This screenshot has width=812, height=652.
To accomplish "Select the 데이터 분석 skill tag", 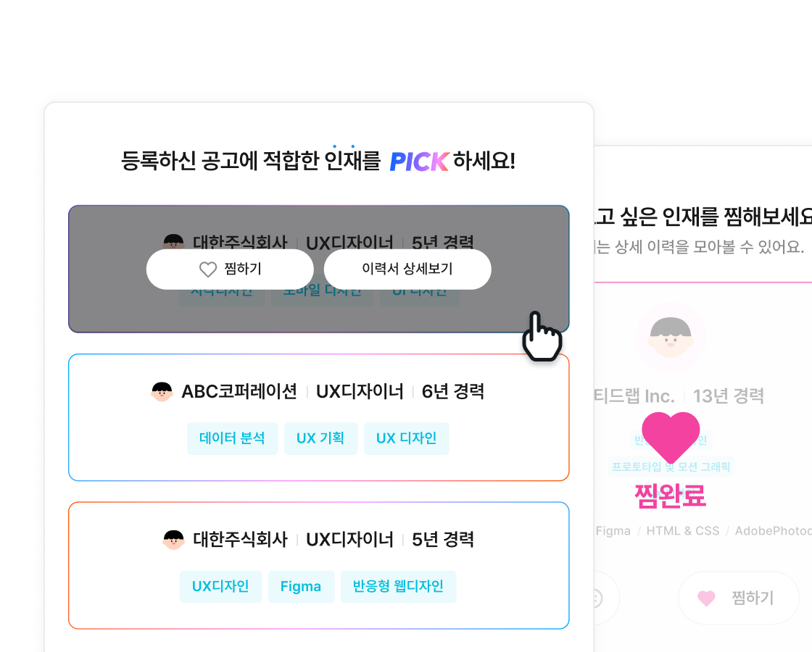I will click(232, 438).
